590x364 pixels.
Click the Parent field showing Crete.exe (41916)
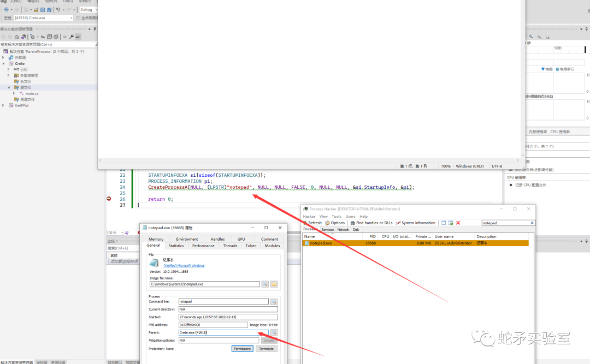(223, 332)
